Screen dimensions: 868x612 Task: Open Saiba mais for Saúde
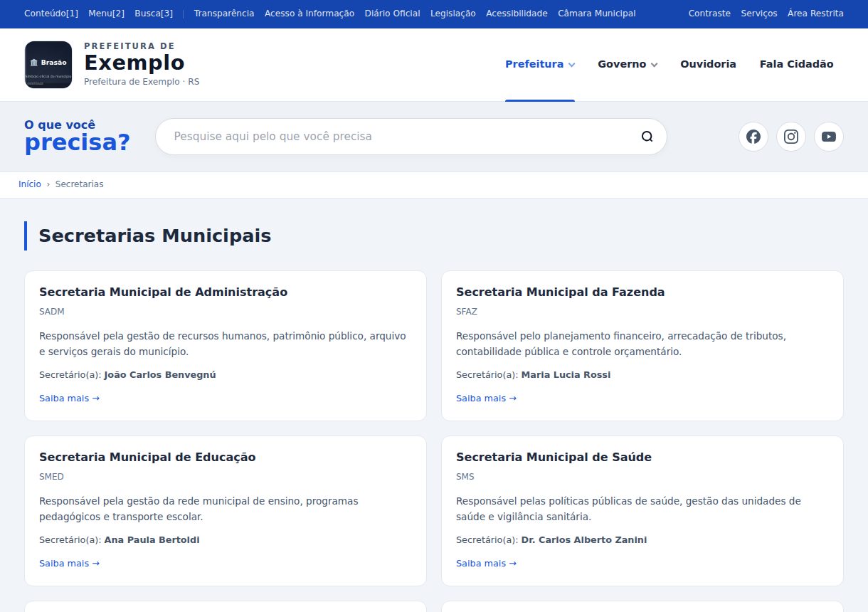click(486, 564)
